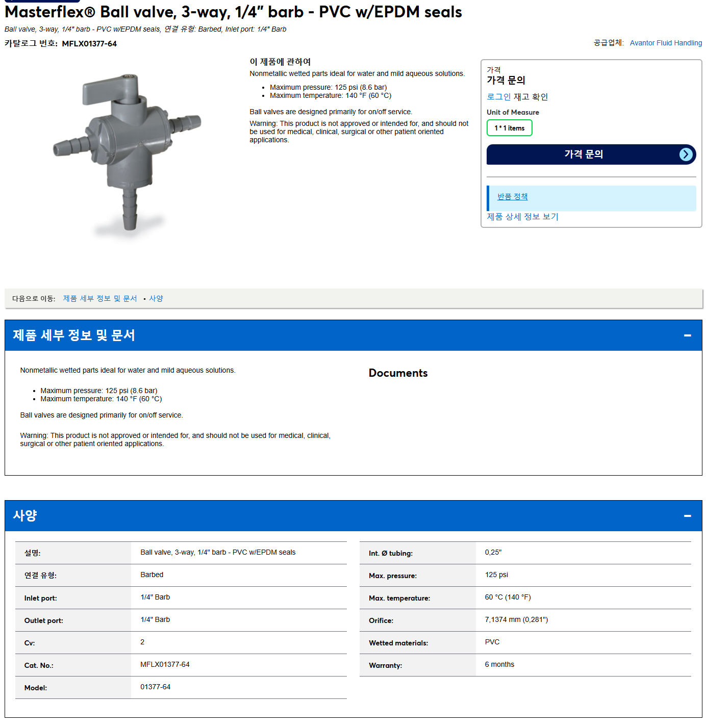Select the '1 * 1 items' unit option
This screenshot has width=706, height=728.
click(x=509, y=128)
